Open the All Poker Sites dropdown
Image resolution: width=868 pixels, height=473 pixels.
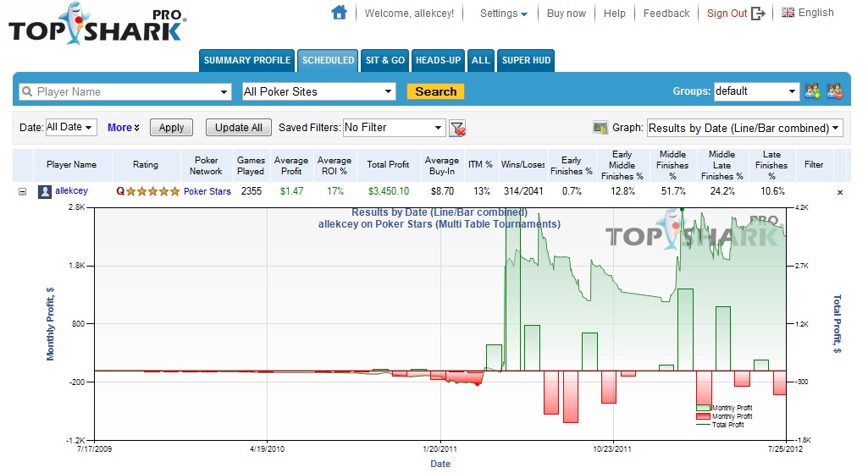318,91
